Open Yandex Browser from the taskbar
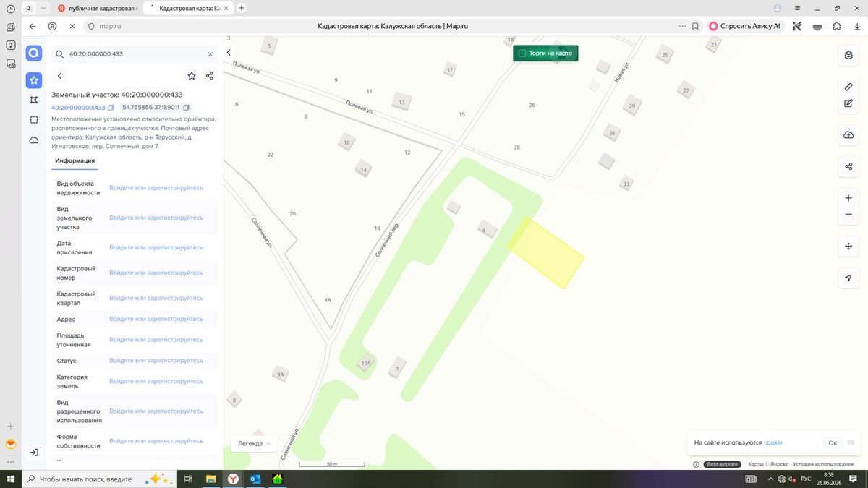The width and height of the screenshot is (868, 488). coord(233,479)
